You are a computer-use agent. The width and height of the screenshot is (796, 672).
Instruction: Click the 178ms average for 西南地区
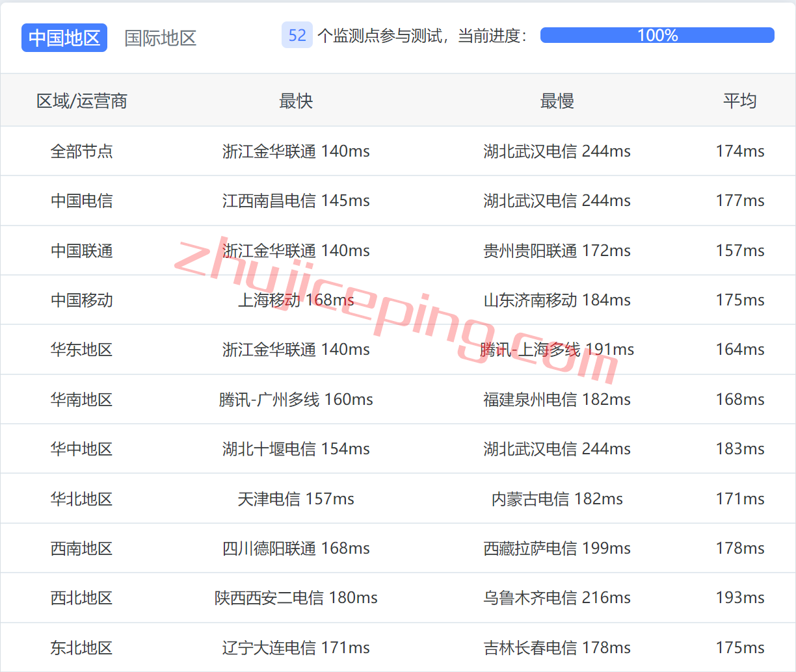click(740, 548)
